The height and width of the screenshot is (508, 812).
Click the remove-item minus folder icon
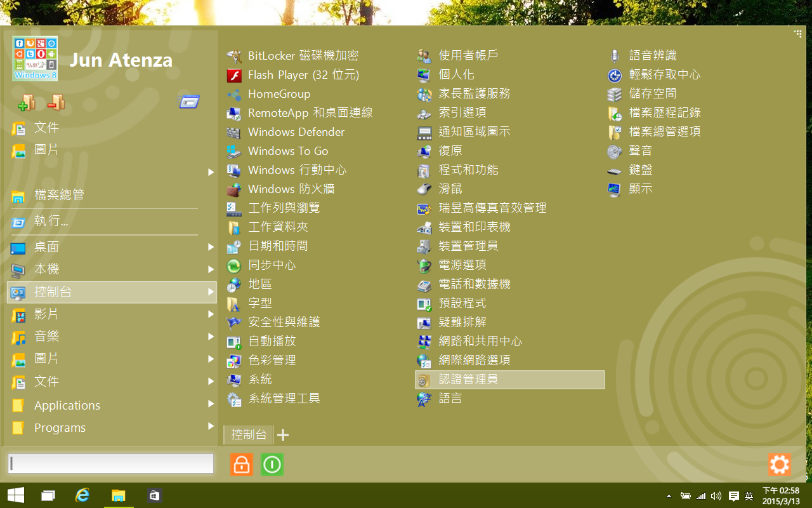(x=56, y=103)
